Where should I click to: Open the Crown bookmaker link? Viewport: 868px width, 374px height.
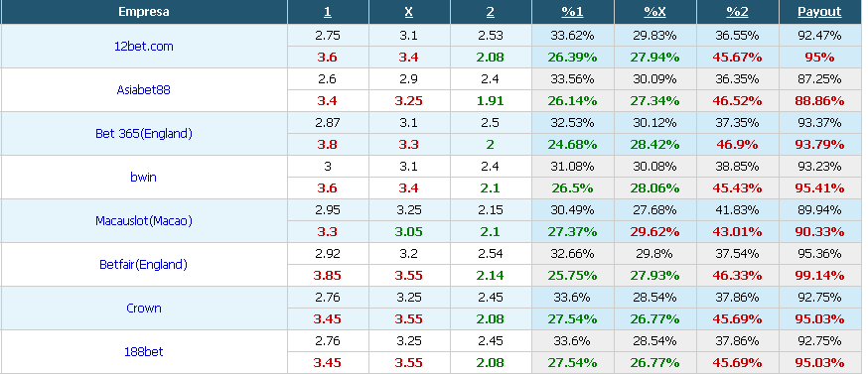[x=143, y=309]
